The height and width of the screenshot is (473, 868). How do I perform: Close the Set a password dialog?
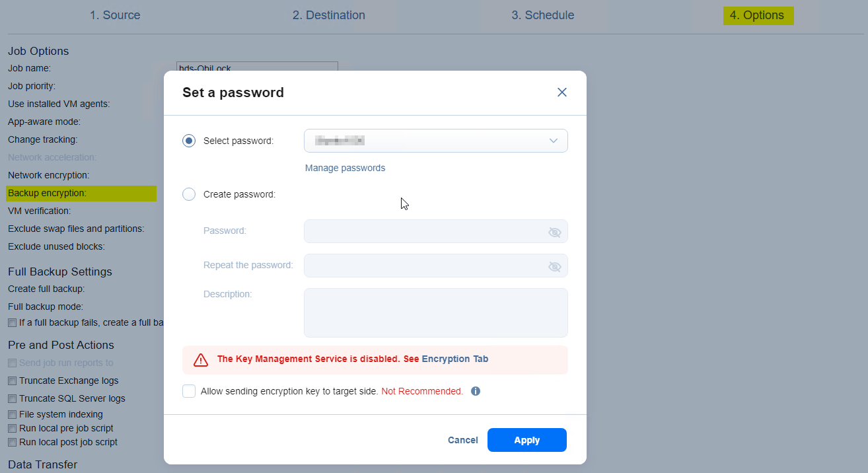point(562,92)
